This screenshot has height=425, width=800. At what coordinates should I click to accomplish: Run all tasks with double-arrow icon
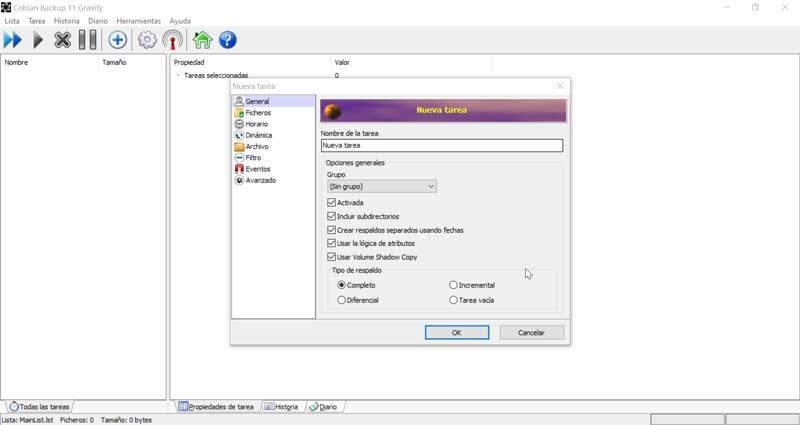click(x=12, y=40)
